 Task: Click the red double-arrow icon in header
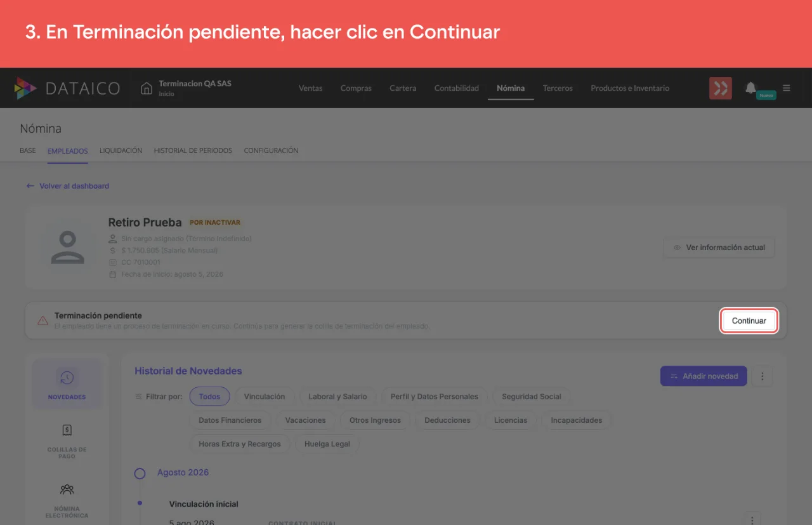coord(721,88)
